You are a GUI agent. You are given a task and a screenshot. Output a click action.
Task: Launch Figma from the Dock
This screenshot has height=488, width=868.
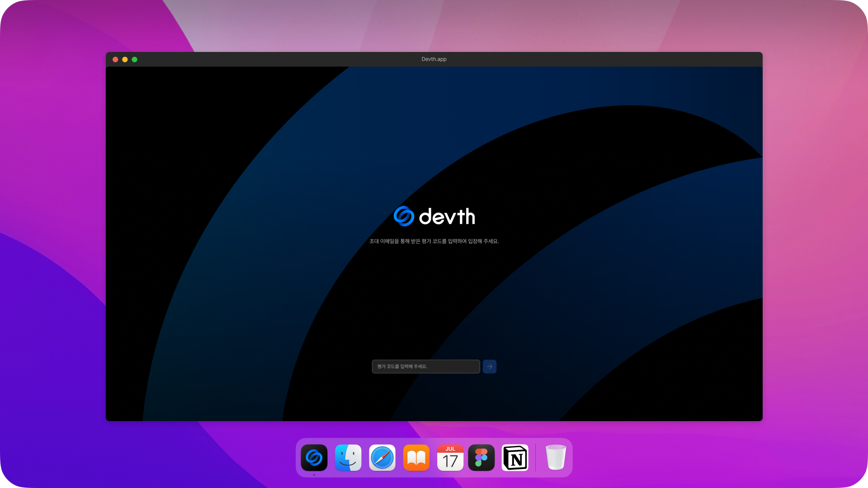pyautogui.click(x=481, y=458)
